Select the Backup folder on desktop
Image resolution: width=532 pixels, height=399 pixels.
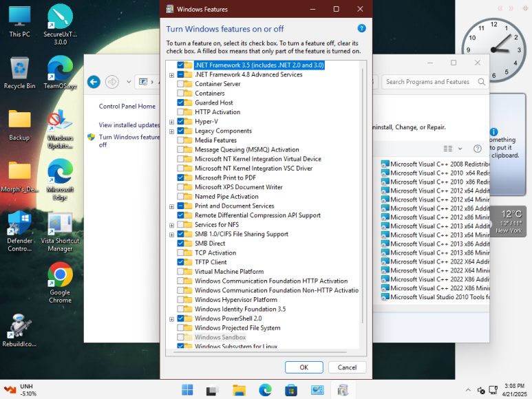[19, 125]
